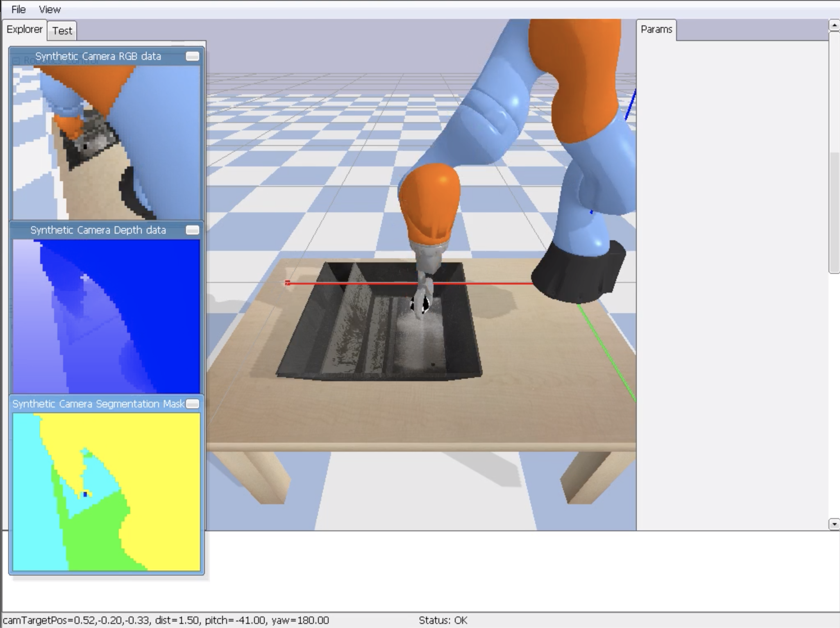The image size is (840, 628).
Task: Click the green Y-axis line
Action: click(606, 353)
